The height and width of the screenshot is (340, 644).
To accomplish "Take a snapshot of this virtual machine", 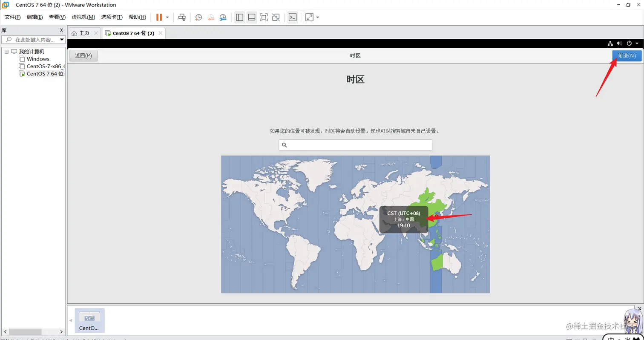I will tap(198, 17).
